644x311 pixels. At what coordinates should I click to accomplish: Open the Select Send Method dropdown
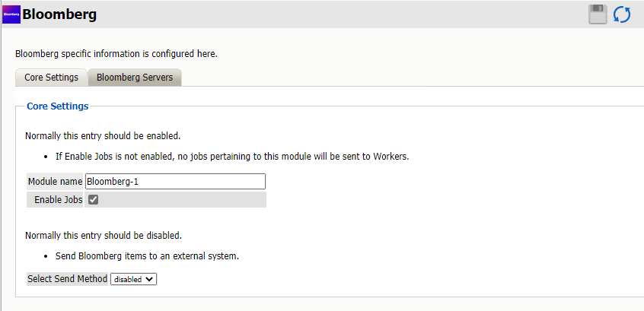(x=133, y=279)
